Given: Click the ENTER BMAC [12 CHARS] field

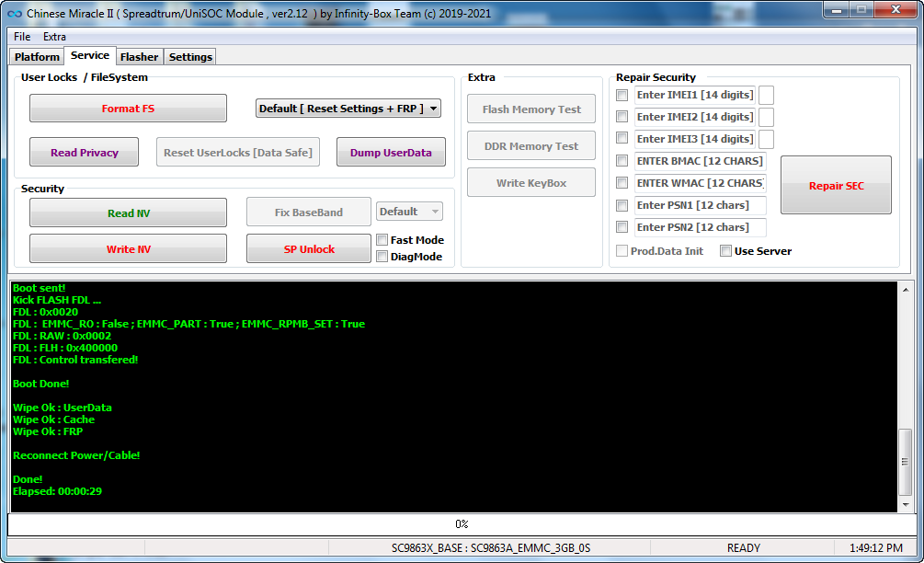Looking at the screenshot, I should click(x=700, y=161).
